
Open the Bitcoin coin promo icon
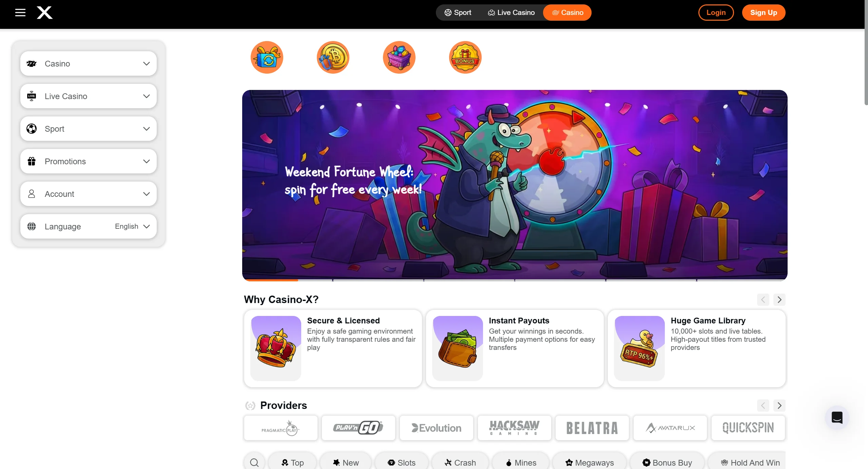[333, 57]
